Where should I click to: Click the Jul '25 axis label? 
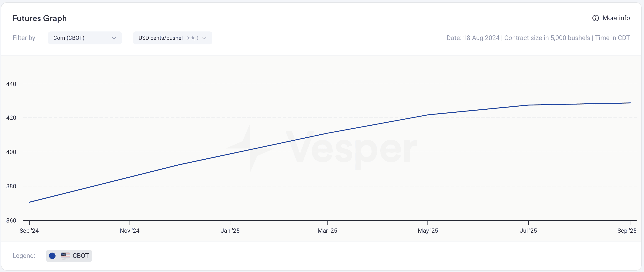click(x=529, y=231)
